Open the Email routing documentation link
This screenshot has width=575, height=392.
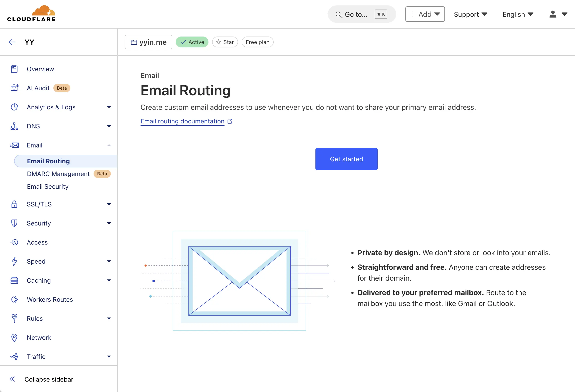182,121
